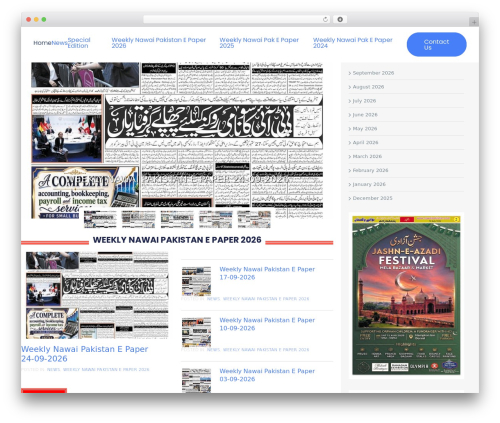The image size is (500, 423).
Task: Click the browser extension icon beside address bar
Action: tap(340, 20)
